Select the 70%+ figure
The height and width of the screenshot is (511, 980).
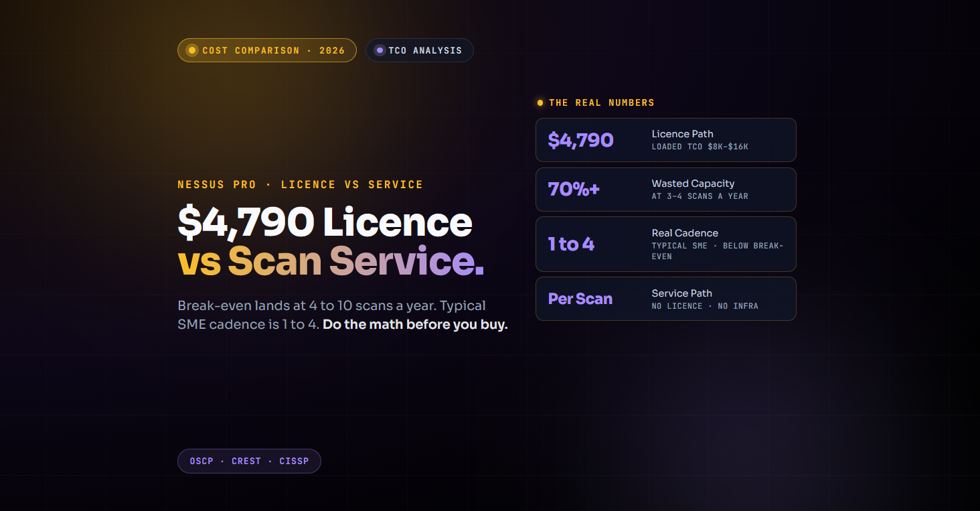pyautogui.click(x=574, y=190)
